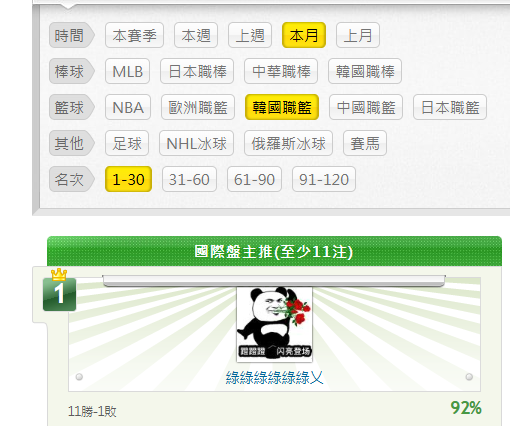Screen dimensions: 510x426
Task: Select the 本週 time filter
Action: pos(196,35)
